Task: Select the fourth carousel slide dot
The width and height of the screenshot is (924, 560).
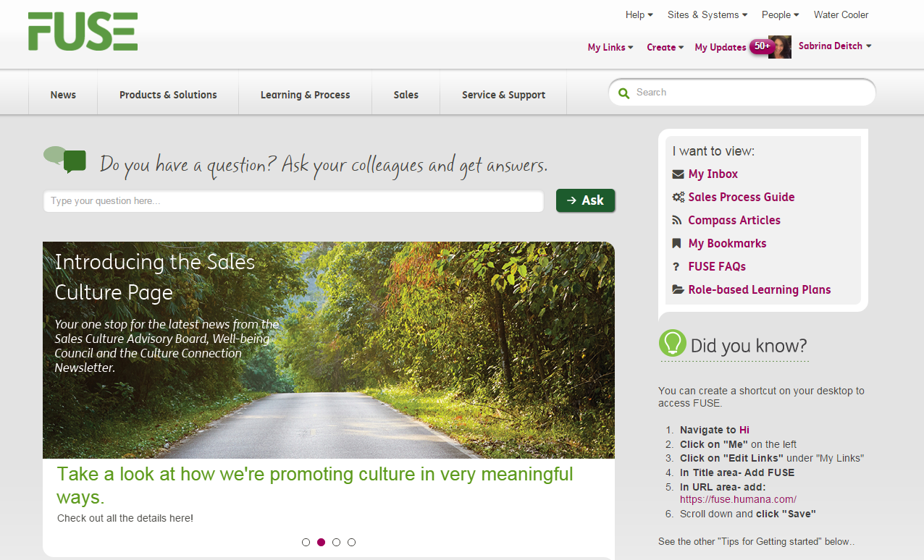Action: coord(351,542)
